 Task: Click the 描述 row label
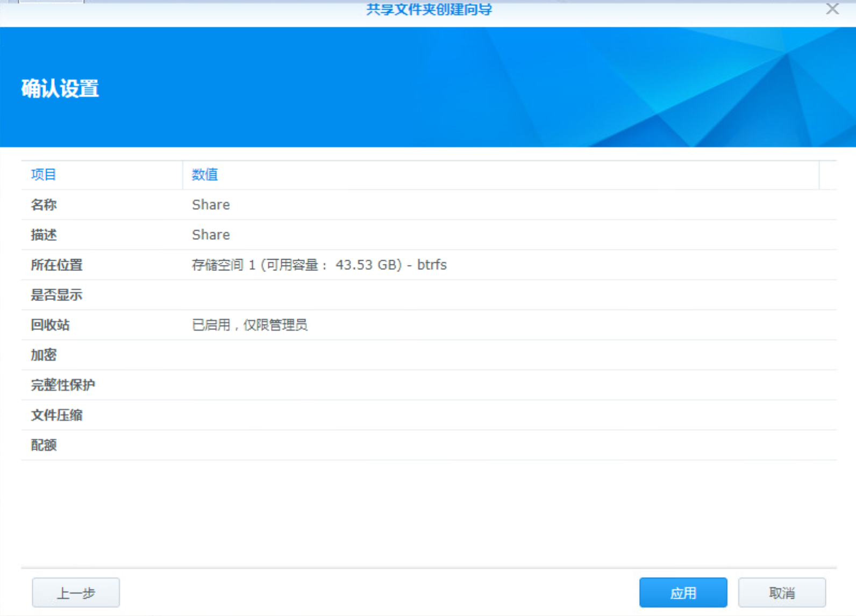(44, 235)
